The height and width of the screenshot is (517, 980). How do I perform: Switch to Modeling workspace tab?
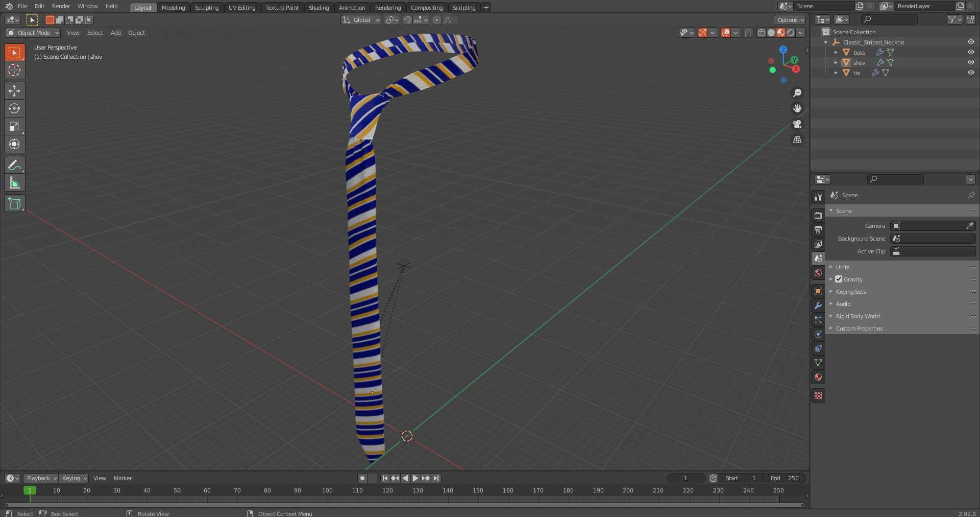[173, 8]
